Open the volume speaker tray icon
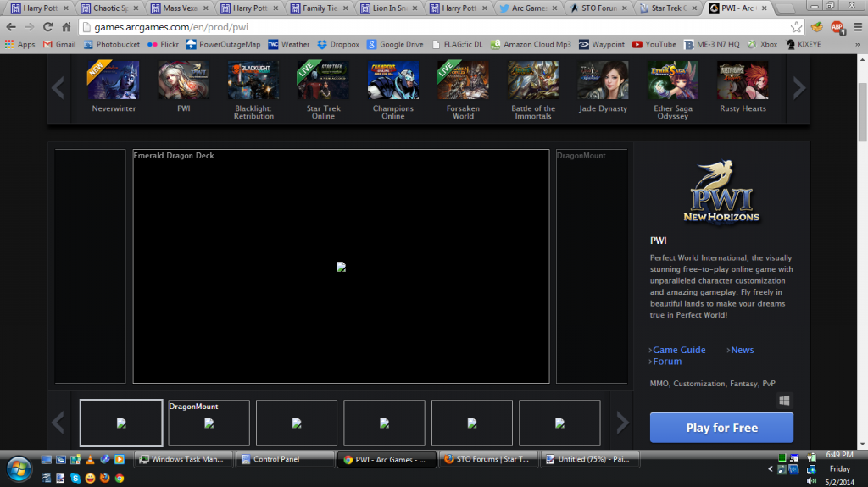Screen dimensions: 868x487 811,481
